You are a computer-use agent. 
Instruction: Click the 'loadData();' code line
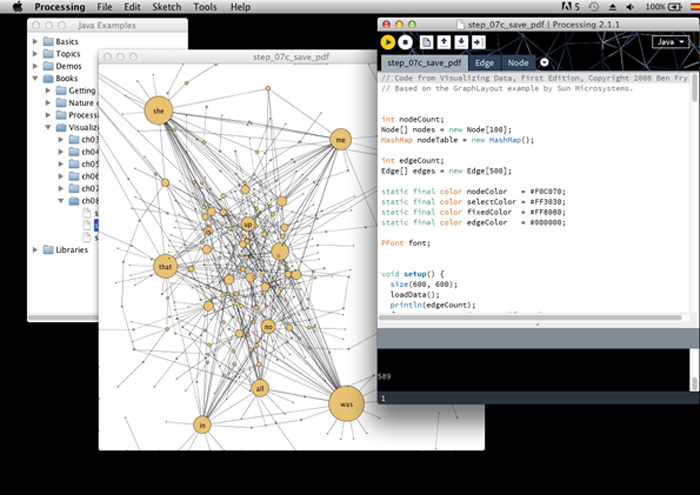pos(415,295)
